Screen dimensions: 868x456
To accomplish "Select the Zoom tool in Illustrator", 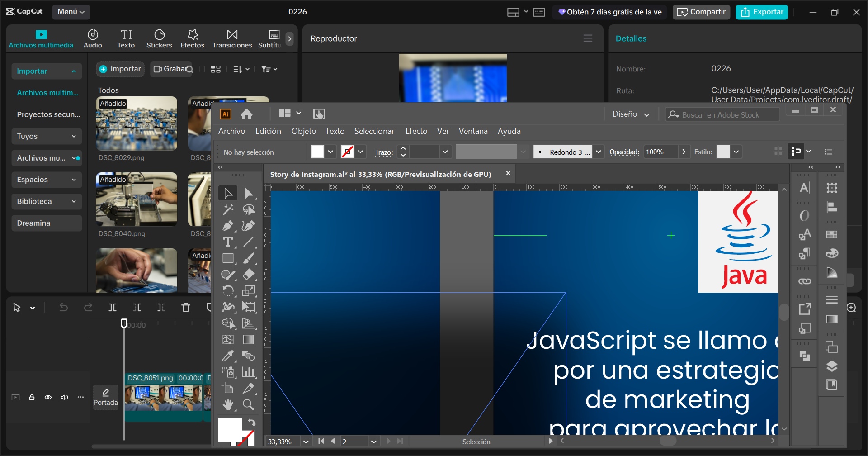I will click(248, 404).
